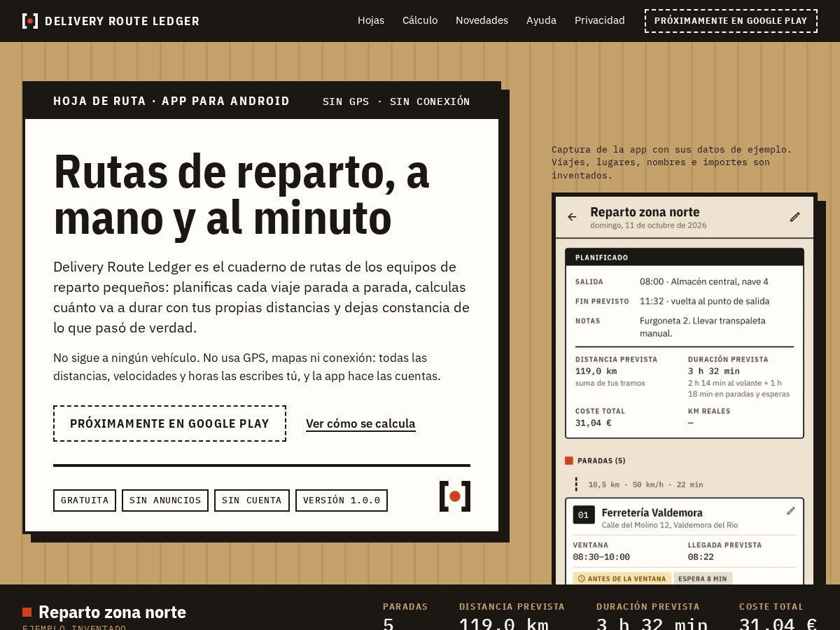The image size is (840, 630).
Task: Click the footer COSTE TOTAL label
Action: (771, 607)
